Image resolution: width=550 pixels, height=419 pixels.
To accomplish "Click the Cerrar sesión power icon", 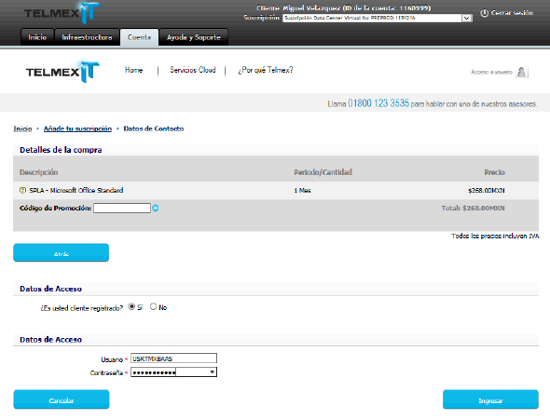I will pos(484,13).
